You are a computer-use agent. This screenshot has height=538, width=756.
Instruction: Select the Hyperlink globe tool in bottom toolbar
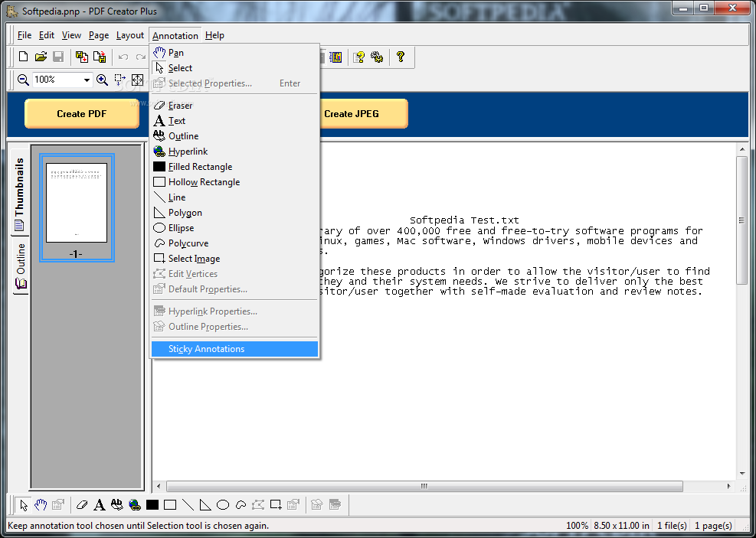pos(135,505)
